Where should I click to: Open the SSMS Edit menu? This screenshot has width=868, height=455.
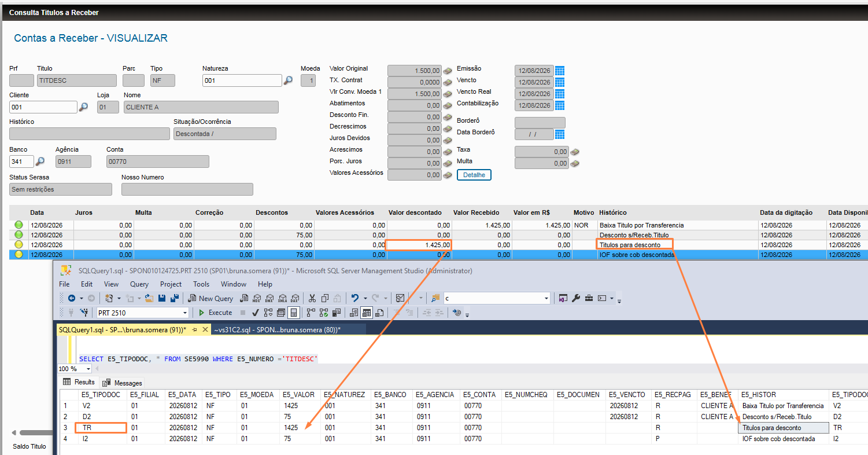(87, 284)
